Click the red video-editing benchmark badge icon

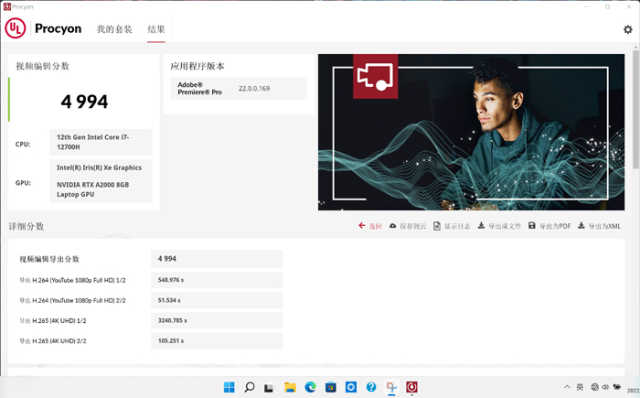pyautogui.click(x=376, y=76)
